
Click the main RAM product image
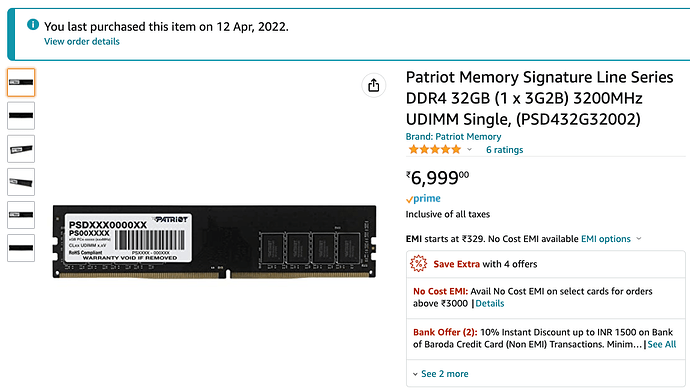click(214, 241)
